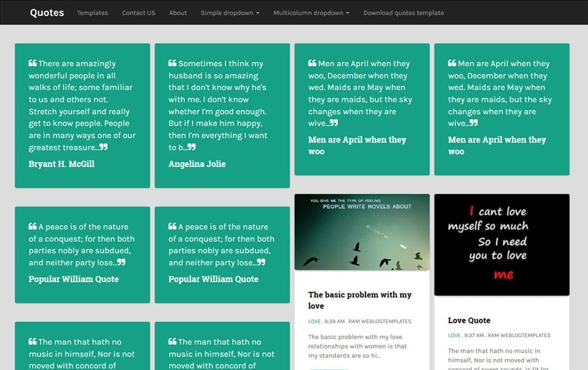Click the closing quote icon after the word wive
The height and width of the screenshot is (370, 588).
click(x=332, y=123)
